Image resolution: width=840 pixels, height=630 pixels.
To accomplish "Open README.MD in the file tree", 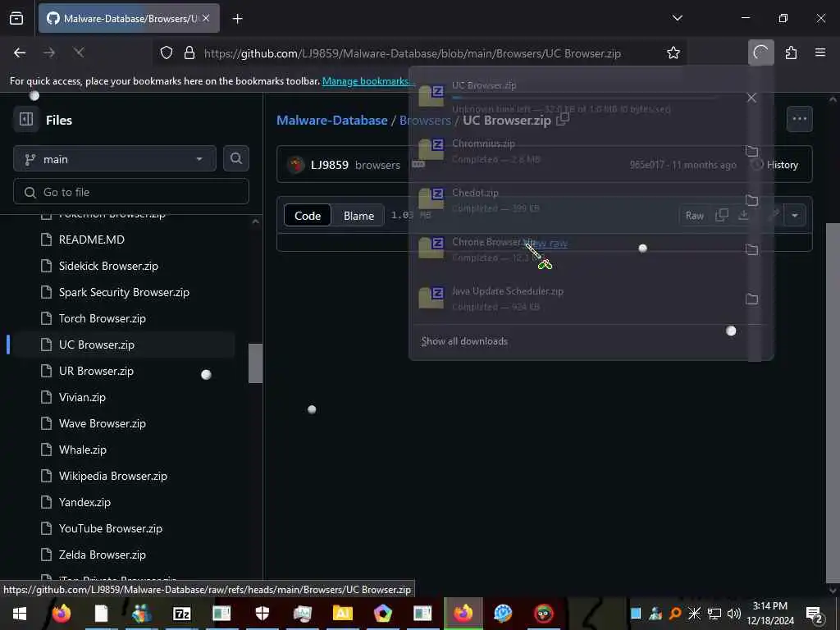I will click(92, 240).
